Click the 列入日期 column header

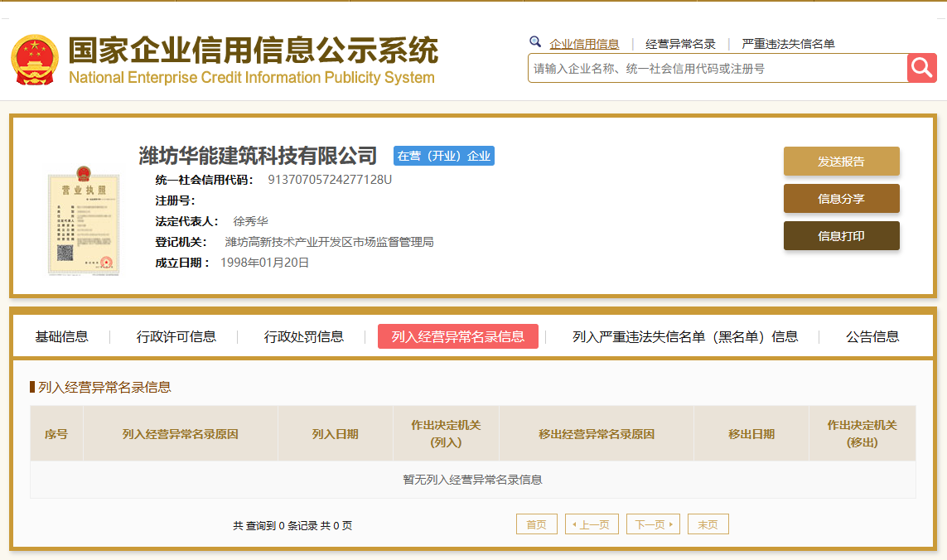[336, 434]
